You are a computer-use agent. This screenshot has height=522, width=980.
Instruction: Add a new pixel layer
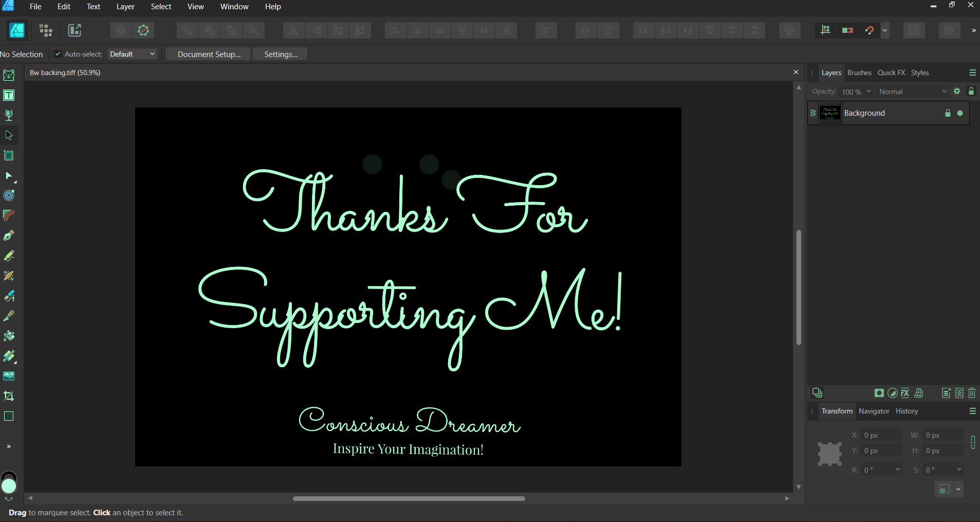[x=959, y=393]
